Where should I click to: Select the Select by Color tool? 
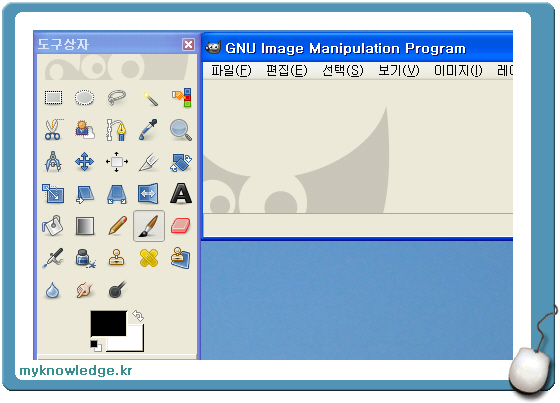click(x=181, y=98)
